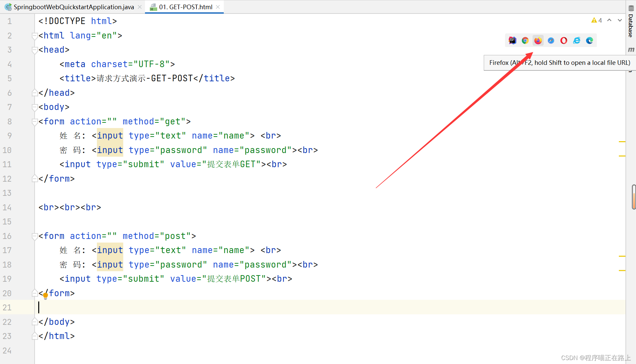Viewport: 636px width, 364px height.
Task: Click the yellow warnings indicator icon
Action: pos(594,20)
